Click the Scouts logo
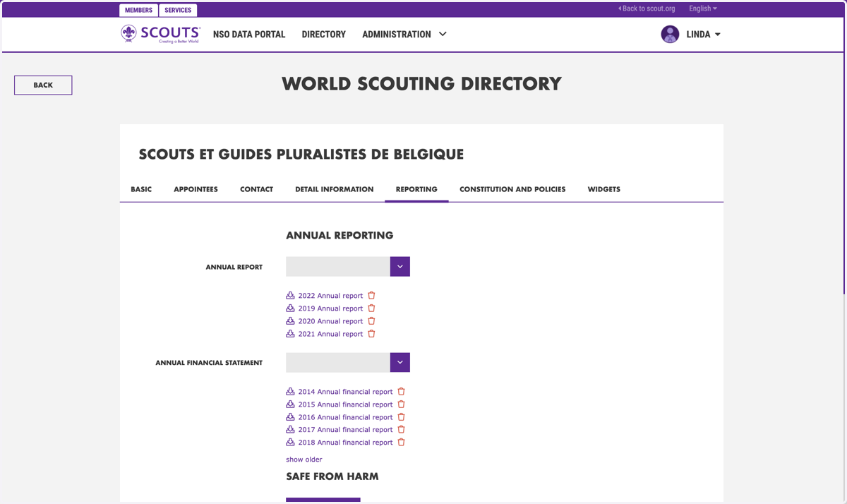Image resolution: width=847 pixels, height=504 pixels. pyautogui.click(x=160, y=34)
